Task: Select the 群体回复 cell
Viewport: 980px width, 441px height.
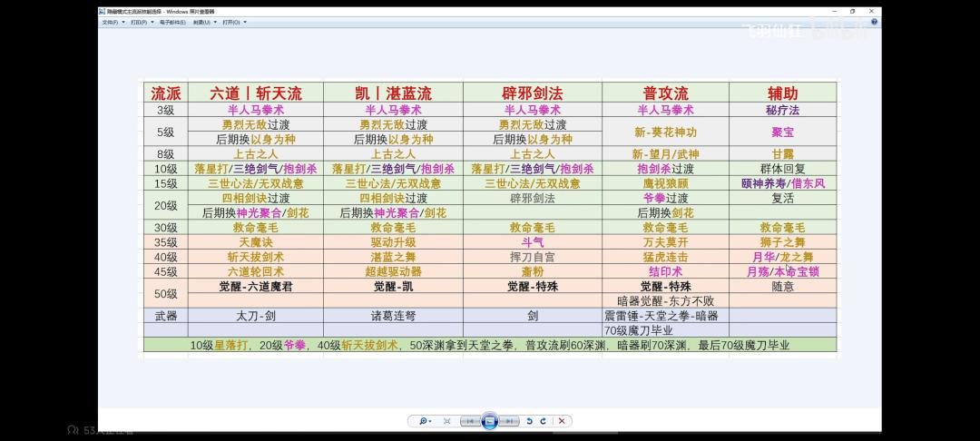Action: (782, 169)
